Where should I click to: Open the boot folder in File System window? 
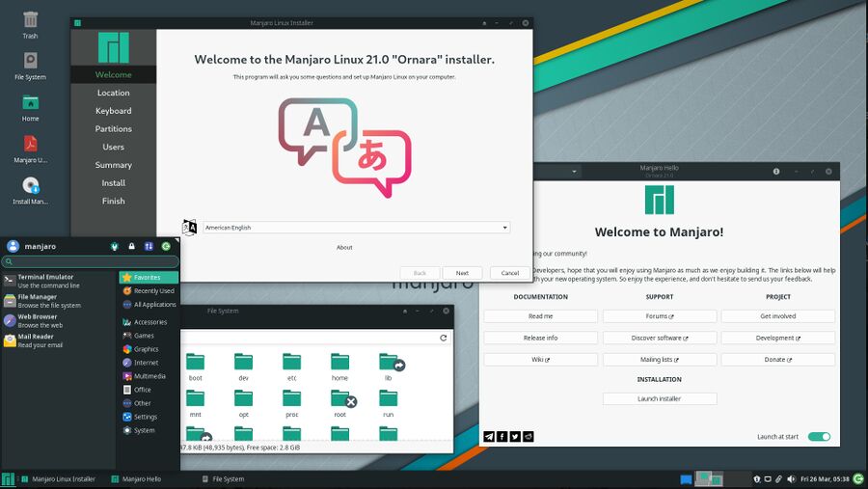point(196,367)
